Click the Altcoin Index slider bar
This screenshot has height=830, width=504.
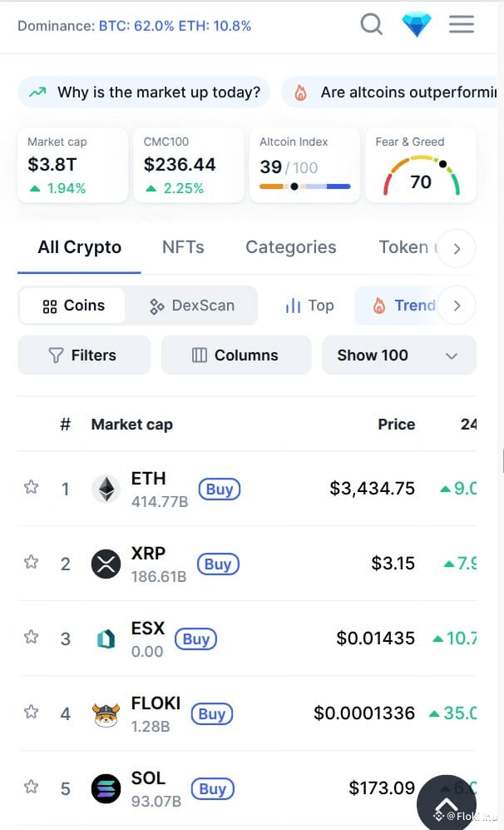305,186
